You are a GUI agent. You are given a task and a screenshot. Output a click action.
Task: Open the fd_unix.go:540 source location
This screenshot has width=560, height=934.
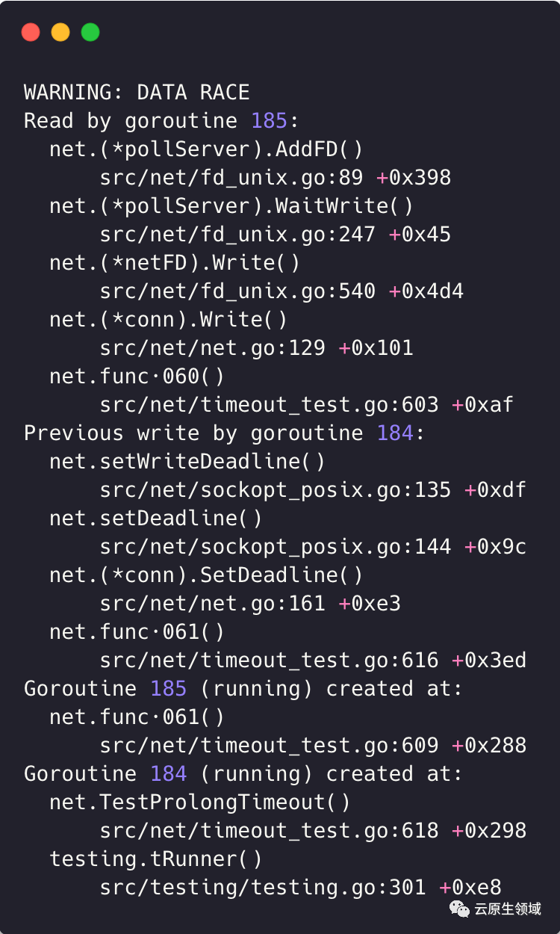pos(237,291)
